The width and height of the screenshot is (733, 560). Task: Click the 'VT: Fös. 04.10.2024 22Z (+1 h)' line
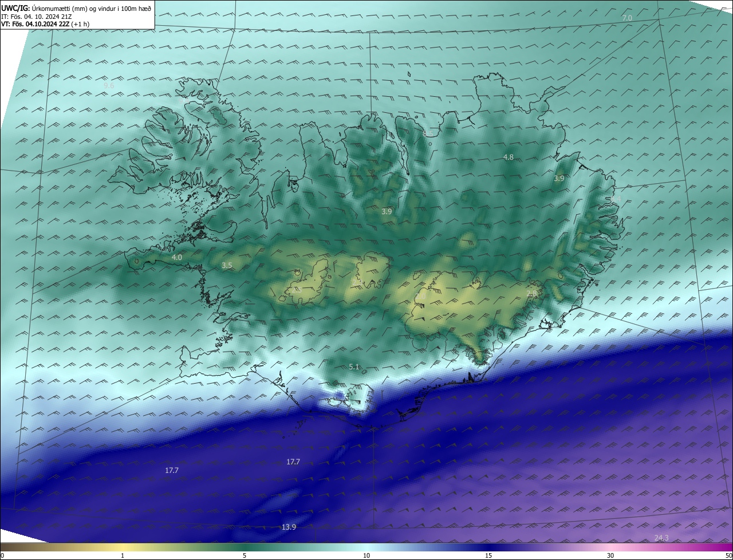(45, 24)
